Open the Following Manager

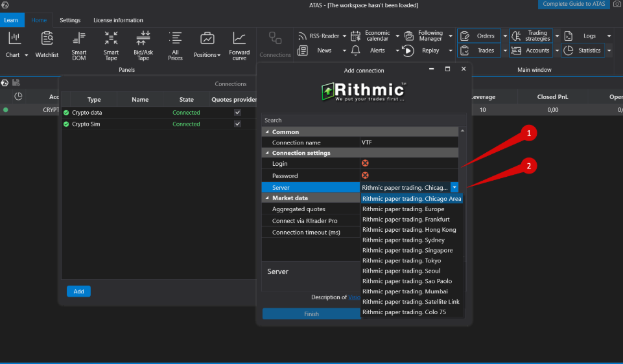coord(425,36)
